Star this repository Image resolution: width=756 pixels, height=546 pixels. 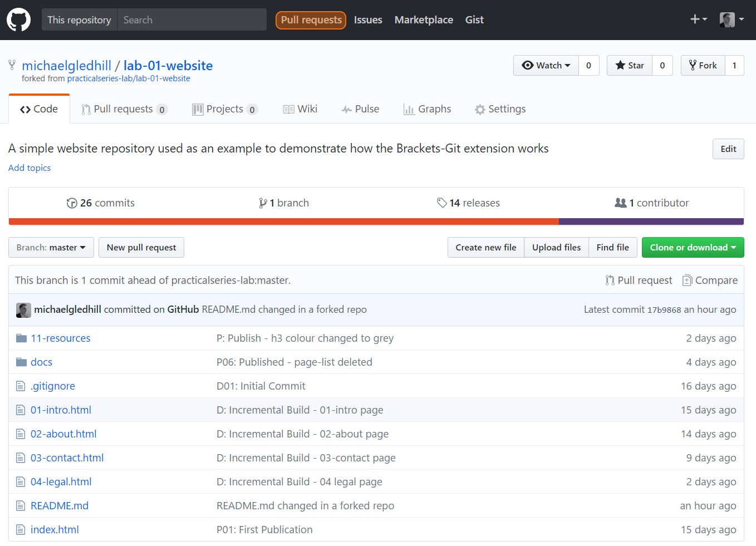point(630,65)
